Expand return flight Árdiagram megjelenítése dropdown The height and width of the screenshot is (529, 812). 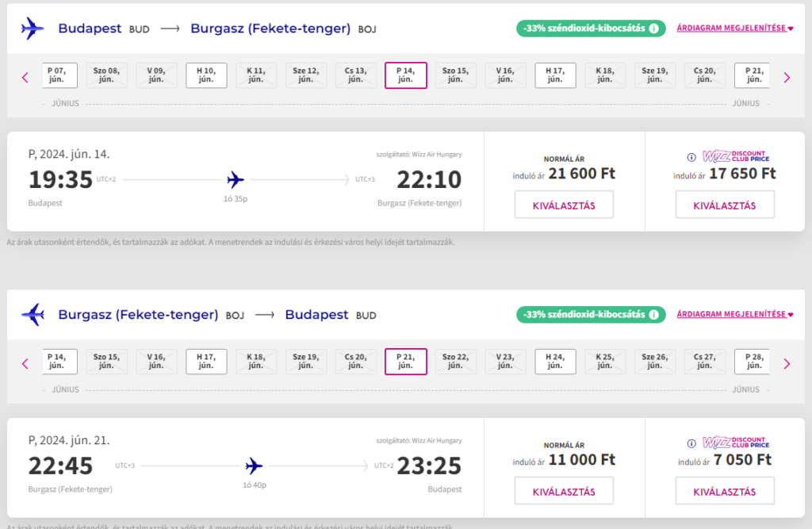(735, 315)
